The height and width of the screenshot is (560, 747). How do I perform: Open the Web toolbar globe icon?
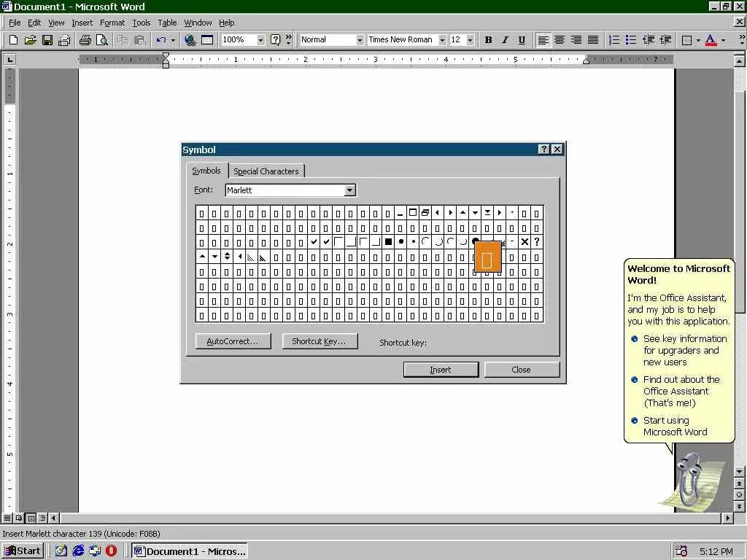click(x=190, y=40)
